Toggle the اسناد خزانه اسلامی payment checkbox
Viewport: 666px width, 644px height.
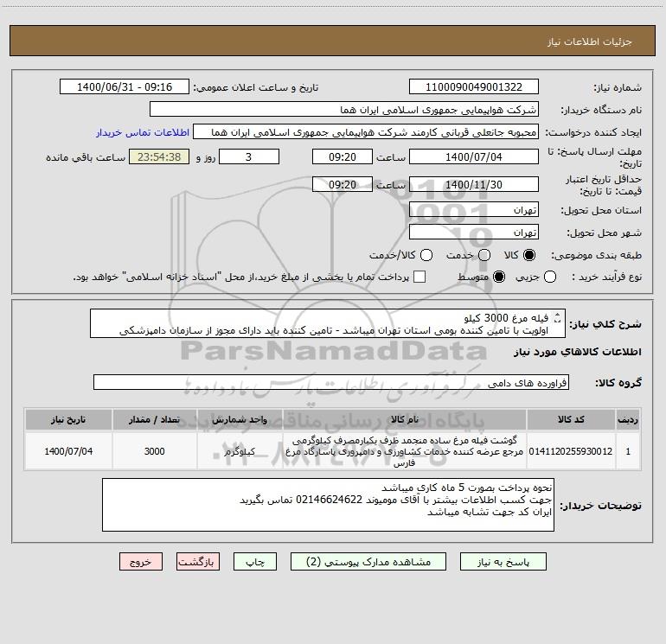tap(419, 277)
